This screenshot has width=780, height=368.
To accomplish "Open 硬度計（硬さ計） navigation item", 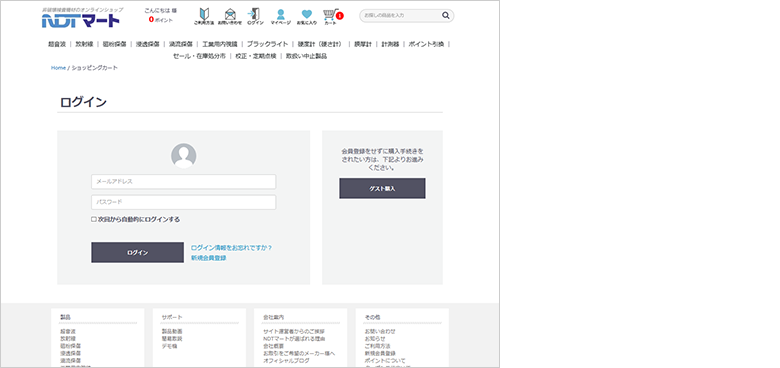I will [x=321, y=44].
